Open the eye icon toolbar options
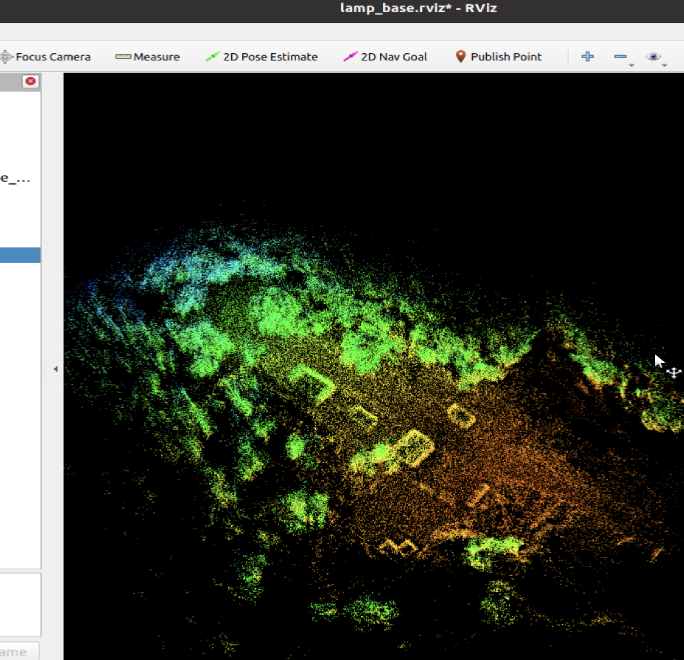The width and height of the screenshot is (684, 660). pyautogui.click(x=654, y=58)
